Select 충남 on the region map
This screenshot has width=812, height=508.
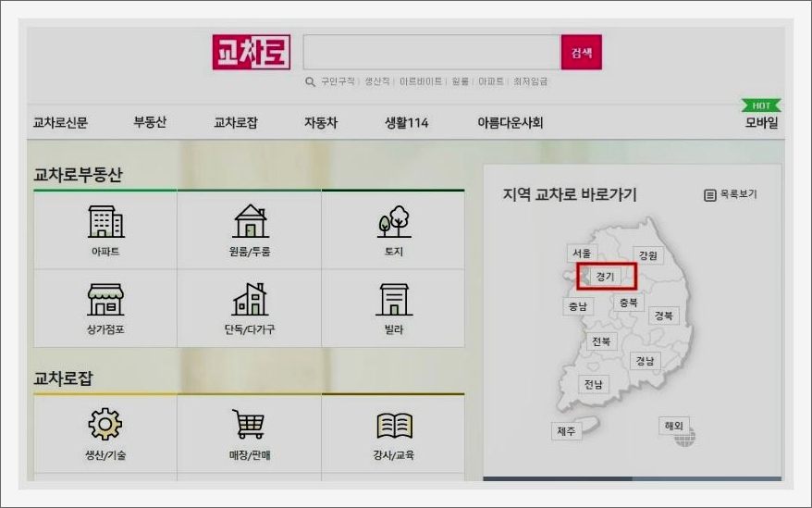tap(578, 306)
